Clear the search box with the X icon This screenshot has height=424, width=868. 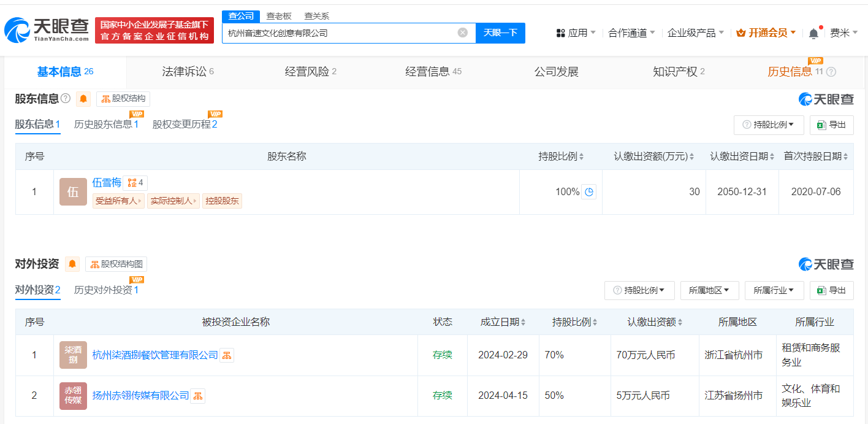click(x=463, y=33)
